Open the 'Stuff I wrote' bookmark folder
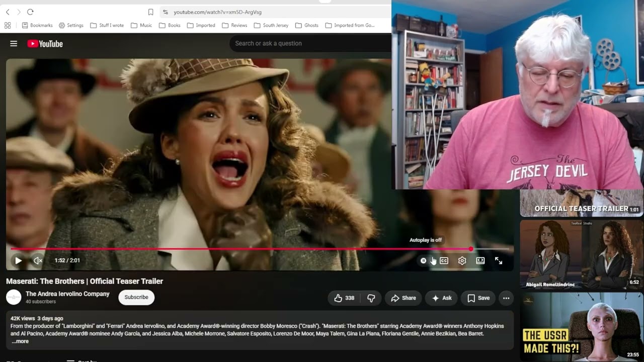This screenshot has width=644, height=362. pyautogui.click(x=107, y=25)
